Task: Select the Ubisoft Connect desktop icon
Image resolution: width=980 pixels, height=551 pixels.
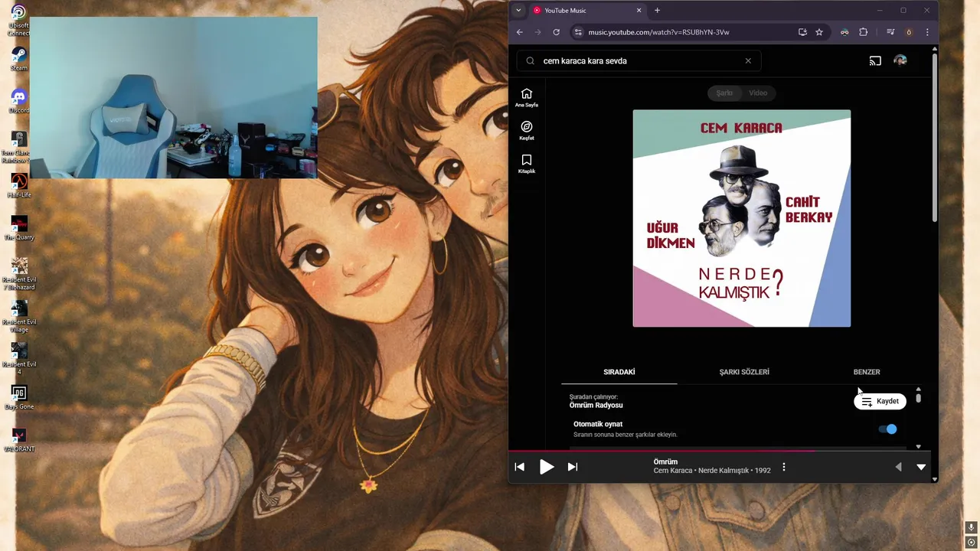Action: click(x=18, y=21)
